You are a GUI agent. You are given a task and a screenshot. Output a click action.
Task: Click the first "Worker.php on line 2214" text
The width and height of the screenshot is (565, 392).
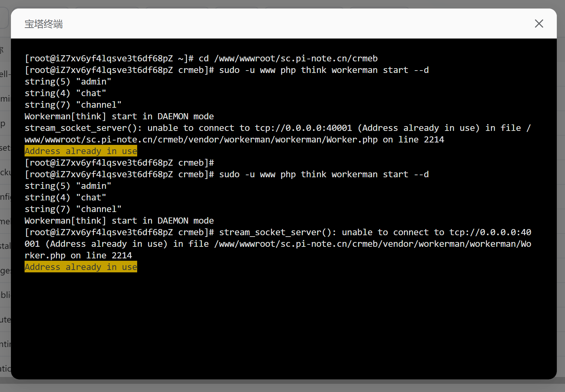(385, 140)
